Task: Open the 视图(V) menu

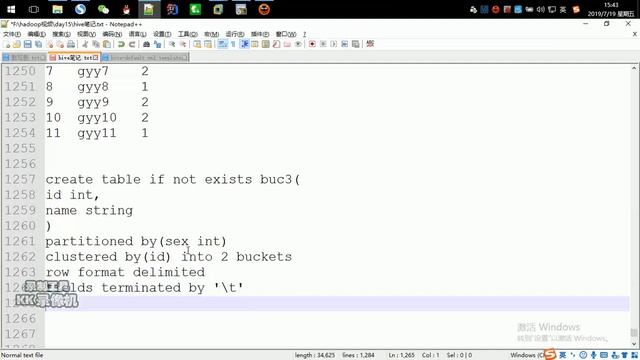Action: (x=87, y=34)
